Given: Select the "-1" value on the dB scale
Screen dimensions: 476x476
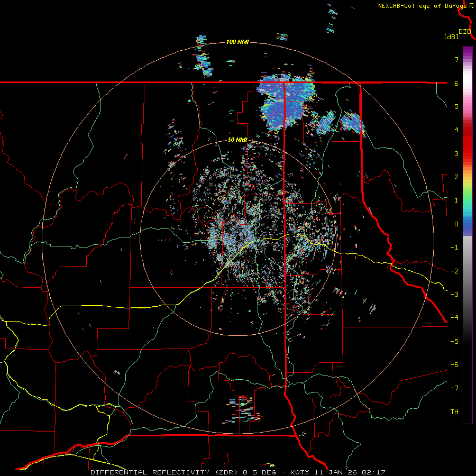Looking at the screenshot, I should pos(454,248).
